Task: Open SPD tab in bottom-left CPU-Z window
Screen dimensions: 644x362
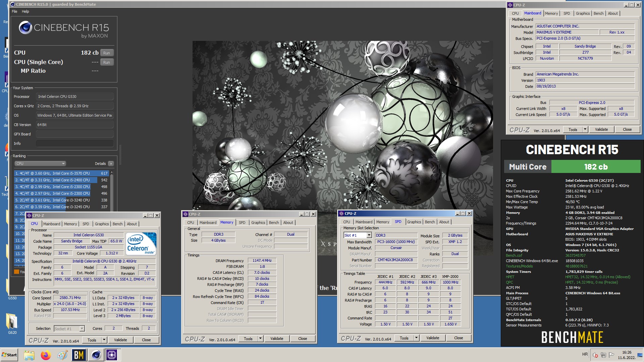Action: [86, 224]
